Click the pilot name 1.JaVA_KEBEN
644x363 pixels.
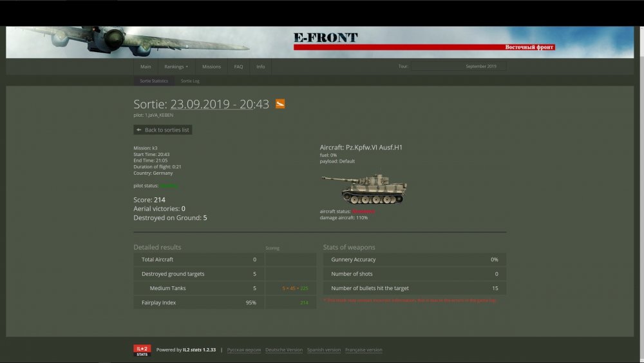click(x=159, y=115)
